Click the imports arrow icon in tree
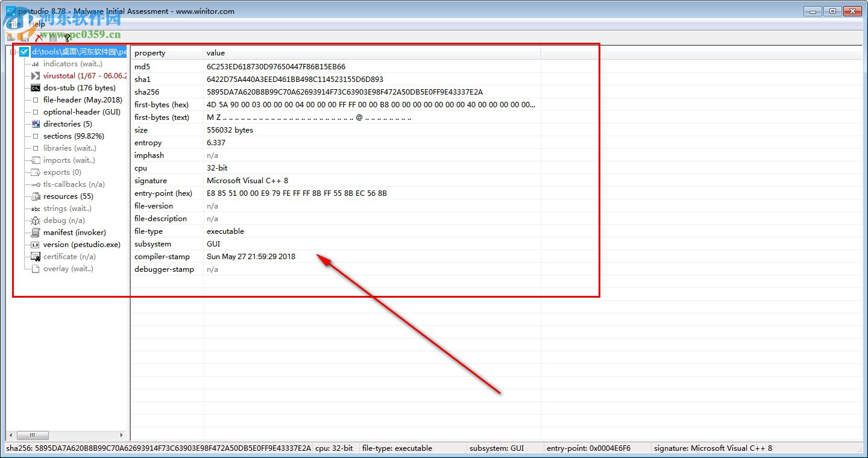This screenshot has width=868, height=458. (x=35, y=160)
